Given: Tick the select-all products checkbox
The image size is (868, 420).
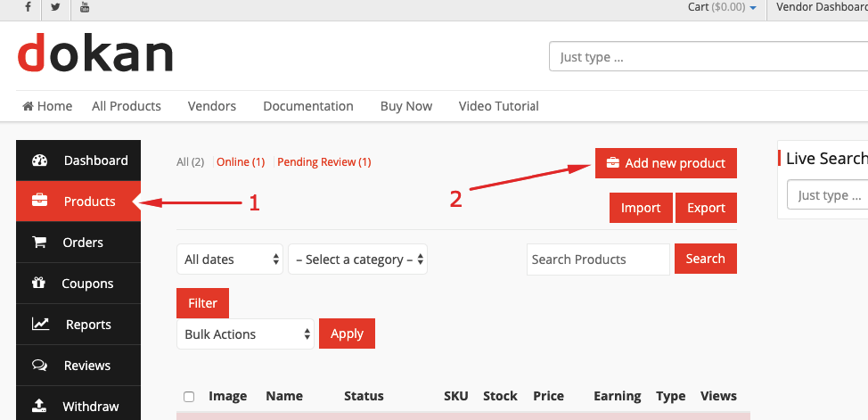Looking at the screenshot, I should [x=189, y=396].
